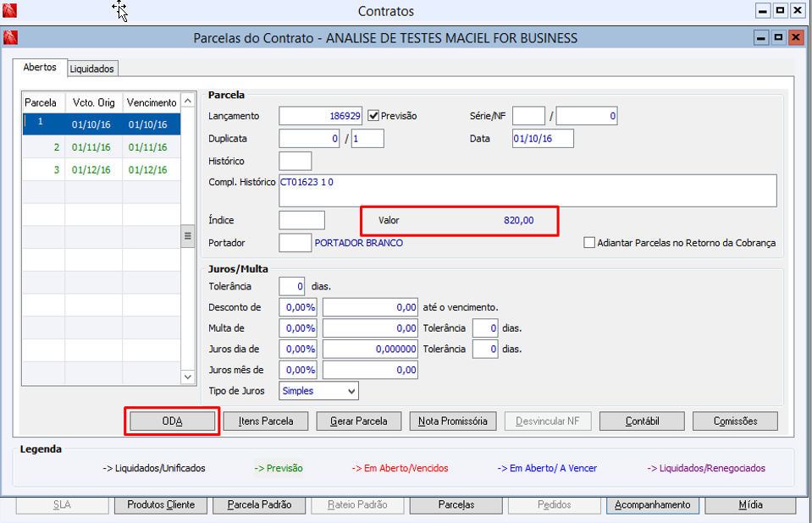Image resolution: width=812 pixels, height=523 pixels.
Task: Click the Histórico code field
Action: tap(296, 161)
